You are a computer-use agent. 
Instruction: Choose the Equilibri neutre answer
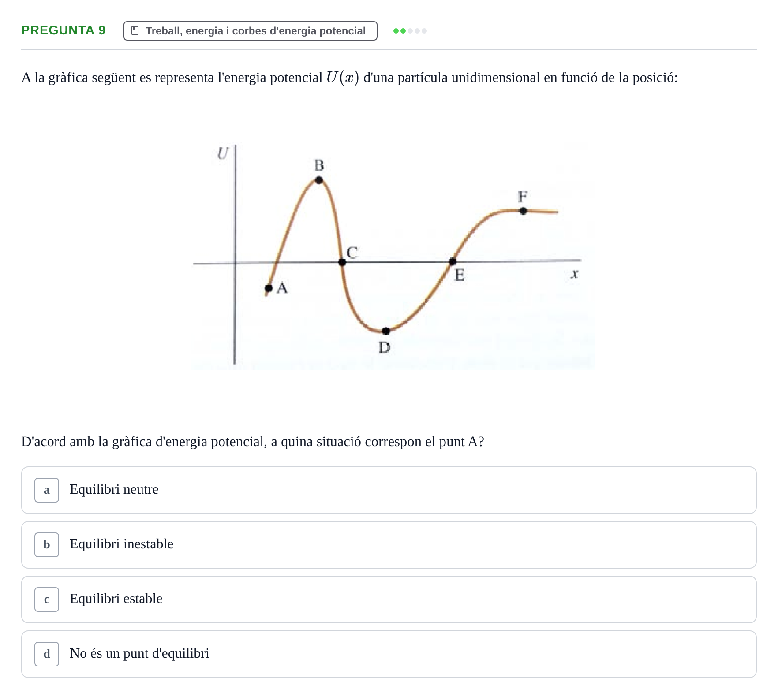389,490
